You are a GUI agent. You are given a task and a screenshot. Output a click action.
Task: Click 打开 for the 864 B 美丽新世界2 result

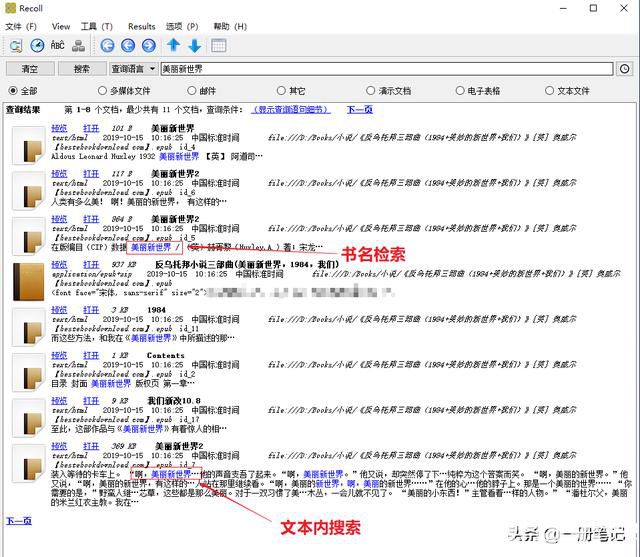[x=91, y=219]
